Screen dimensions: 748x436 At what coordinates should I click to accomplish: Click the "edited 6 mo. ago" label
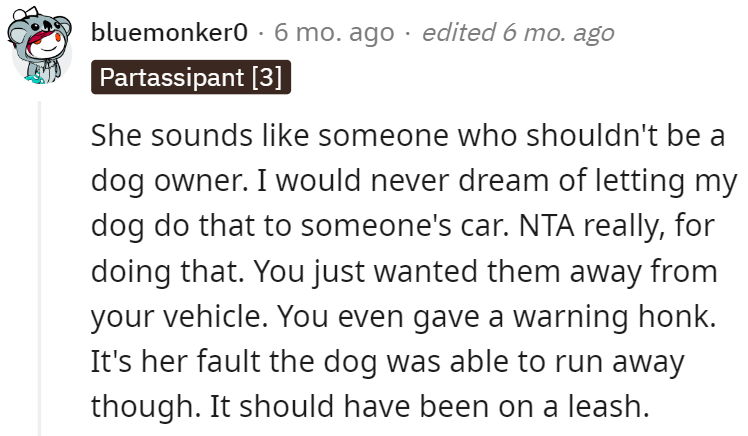pos(517,33)
